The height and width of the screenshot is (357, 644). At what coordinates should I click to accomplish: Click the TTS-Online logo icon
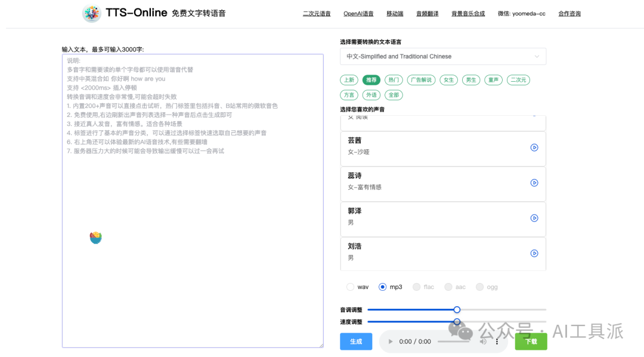click(91, 13)
